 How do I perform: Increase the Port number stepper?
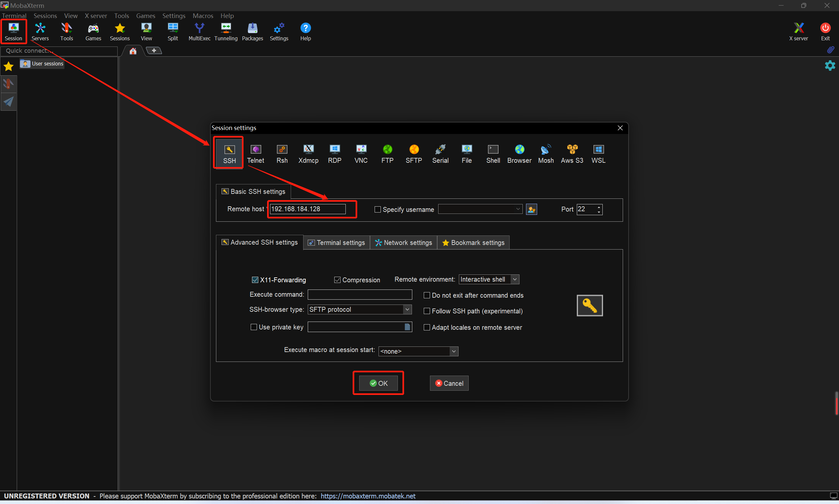(x=599, y=207)
